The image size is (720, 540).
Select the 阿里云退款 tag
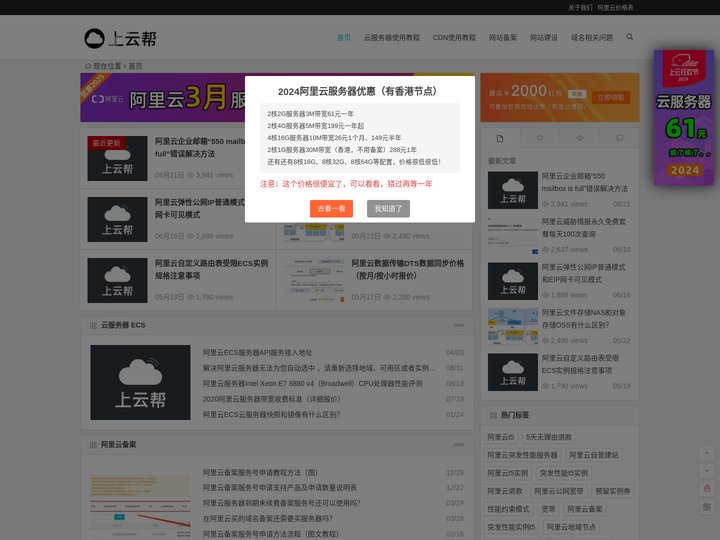505,491
